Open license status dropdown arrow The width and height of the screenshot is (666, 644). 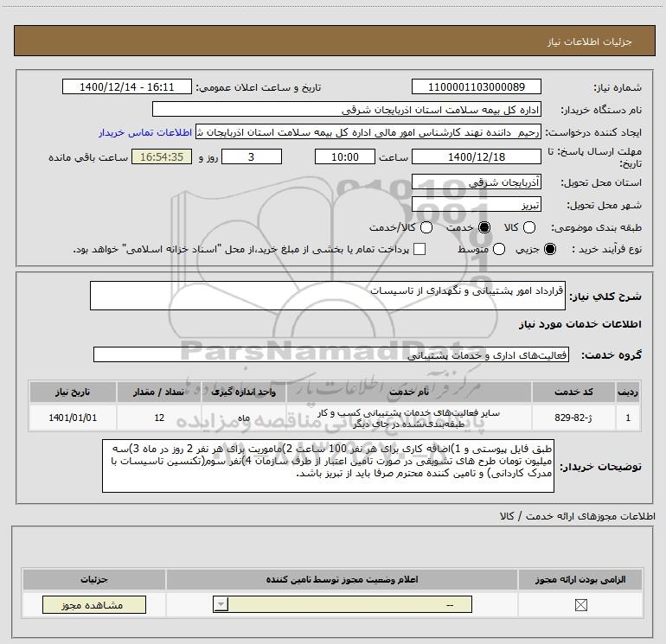[x=221, y=604]
